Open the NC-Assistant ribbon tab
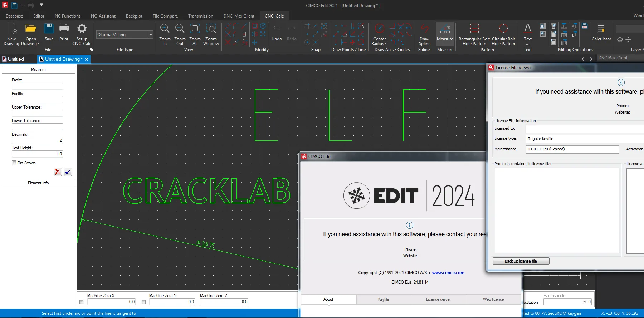 (x=103, y=16)
